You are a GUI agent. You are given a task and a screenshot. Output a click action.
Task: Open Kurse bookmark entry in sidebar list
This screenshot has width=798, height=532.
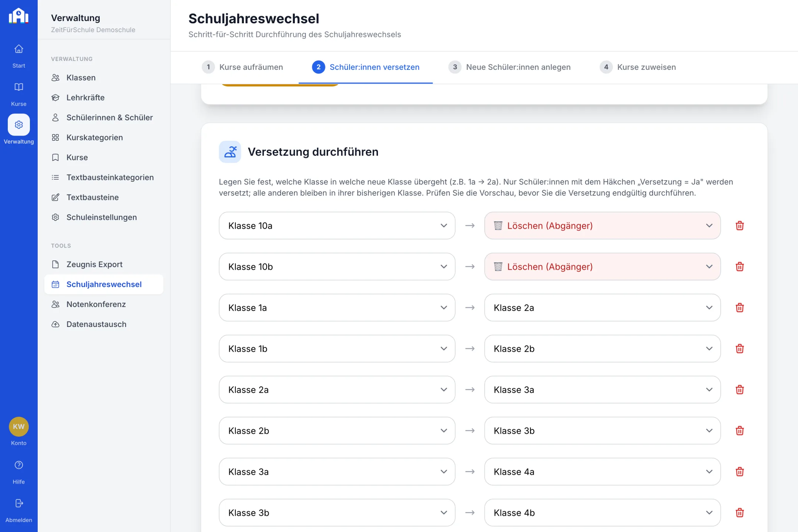pos(104,157)
